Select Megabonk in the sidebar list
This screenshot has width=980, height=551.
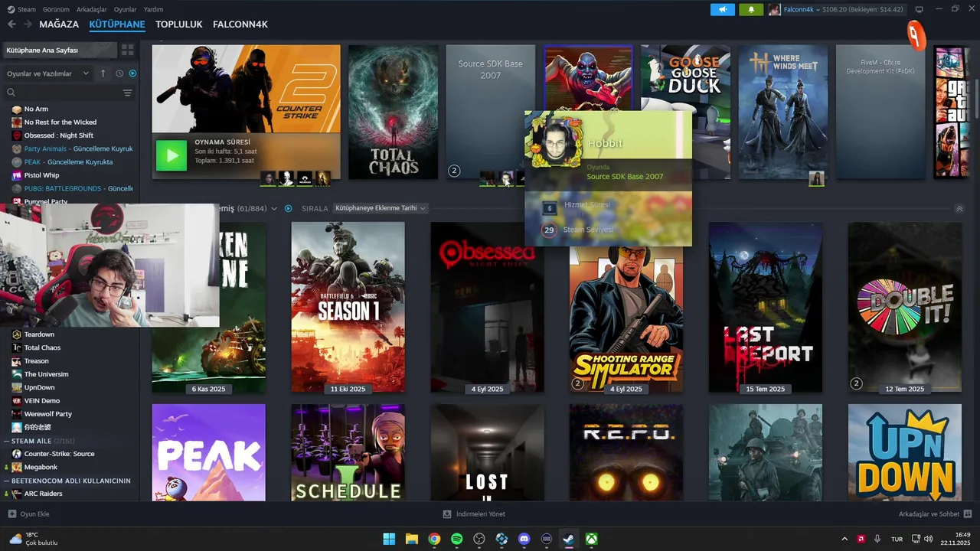[x=41, y=467]
